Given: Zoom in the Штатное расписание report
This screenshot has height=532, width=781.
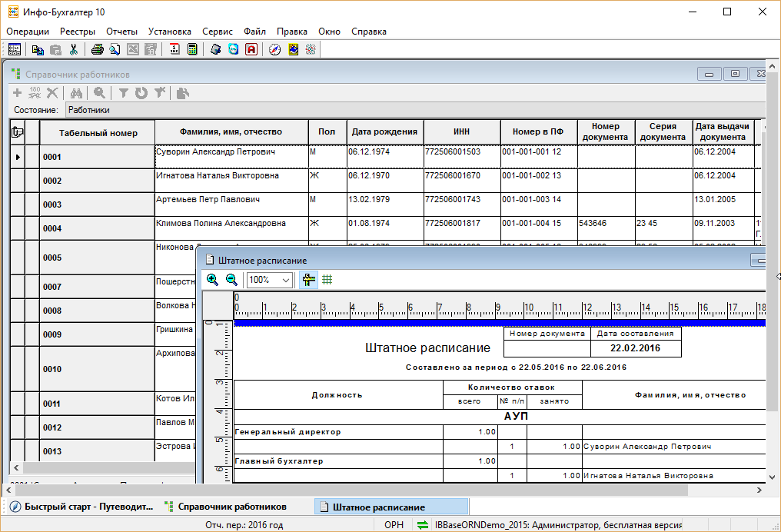Looking at the screenshot, I should pyautogui.click(x=212, y=279).
